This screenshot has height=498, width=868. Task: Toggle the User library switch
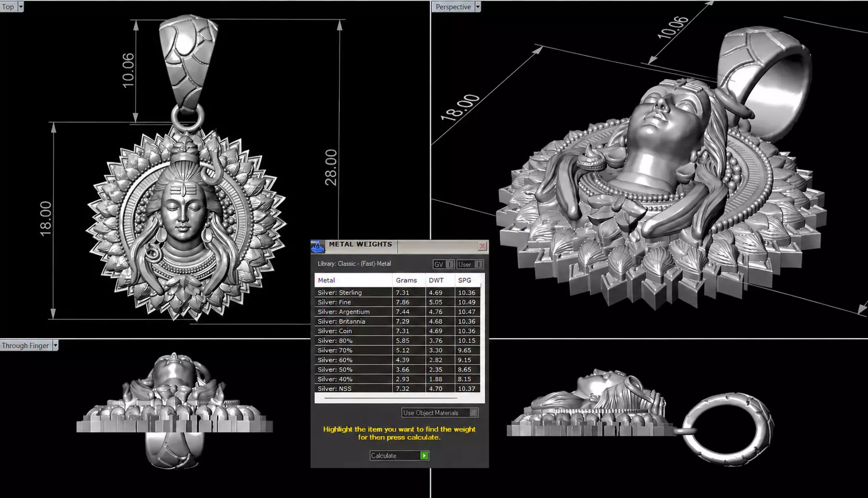470,264
